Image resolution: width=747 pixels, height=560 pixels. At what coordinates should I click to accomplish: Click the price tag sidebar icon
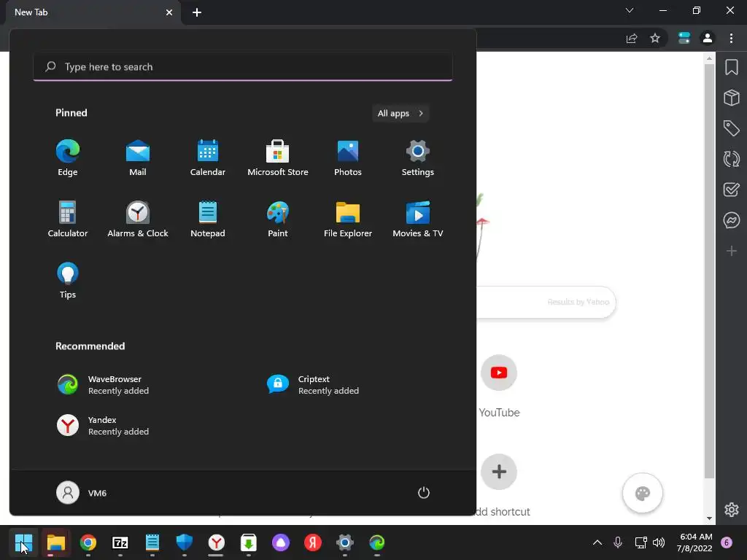pyautogui.click(x=731, y=128)
